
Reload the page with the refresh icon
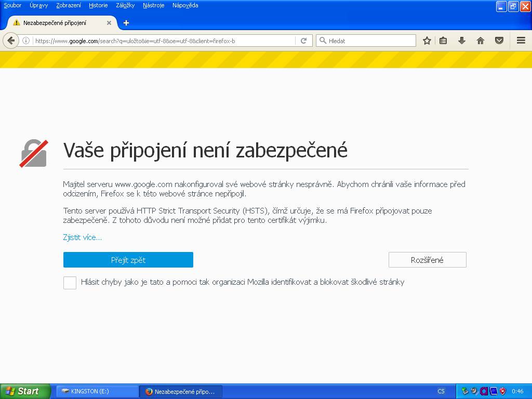(x=303, y=41)
